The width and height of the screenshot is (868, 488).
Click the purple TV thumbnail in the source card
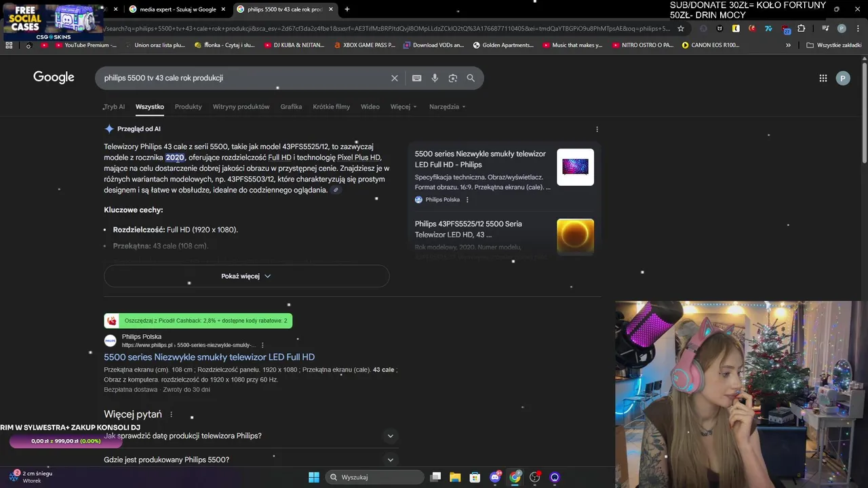(575, 167)
